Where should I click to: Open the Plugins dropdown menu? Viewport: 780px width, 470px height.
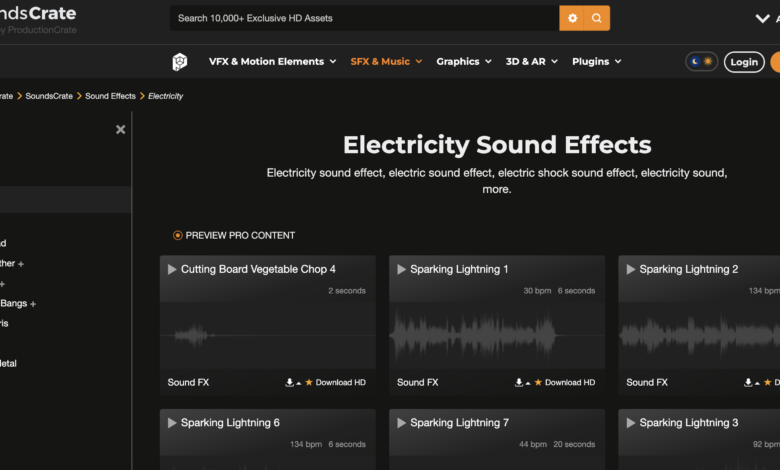(596, 62)
